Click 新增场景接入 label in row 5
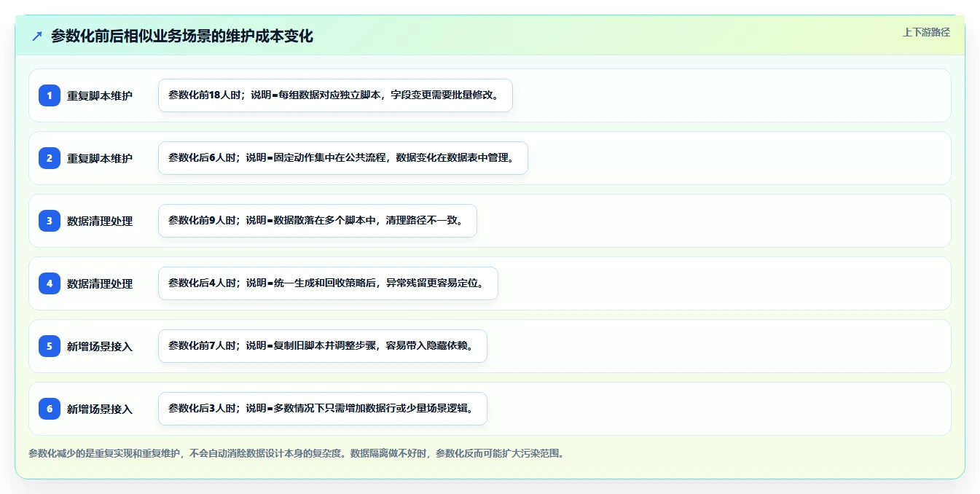 (100, 346)
